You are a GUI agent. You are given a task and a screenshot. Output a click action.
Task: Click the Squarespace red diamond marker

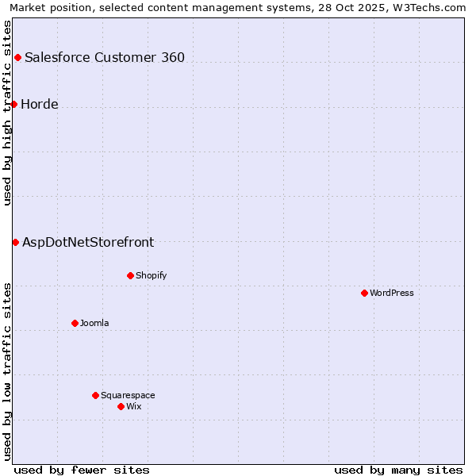[95, 395]
